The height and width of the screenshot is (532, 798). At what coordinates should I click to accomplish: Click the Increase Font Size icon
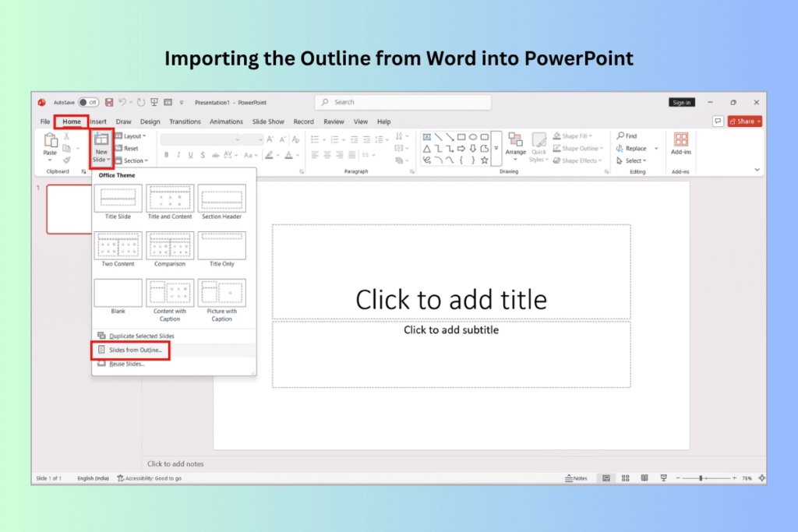click(270, 139)
